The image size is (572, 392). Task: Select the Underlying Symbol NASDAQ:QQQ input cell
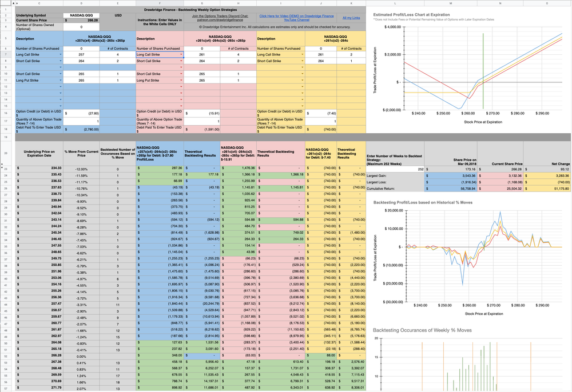tap(81, 15)
